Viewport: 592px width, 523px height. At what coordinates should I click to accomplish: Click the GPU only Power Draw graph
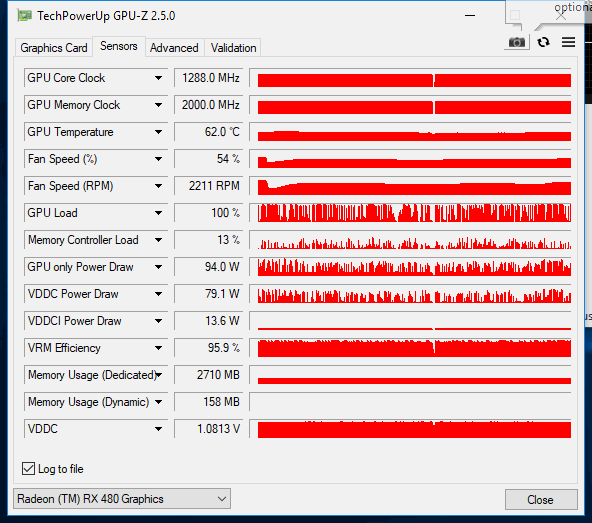click(x=411, y=267)
